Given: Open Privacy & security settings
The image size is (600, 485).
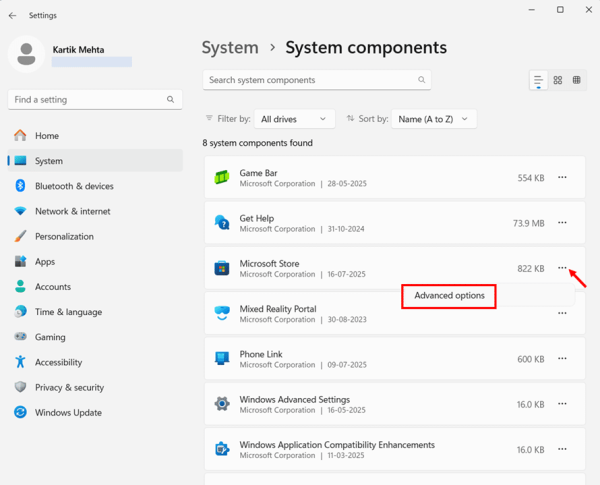Looking at the screenshot, I should pos(95,387).
